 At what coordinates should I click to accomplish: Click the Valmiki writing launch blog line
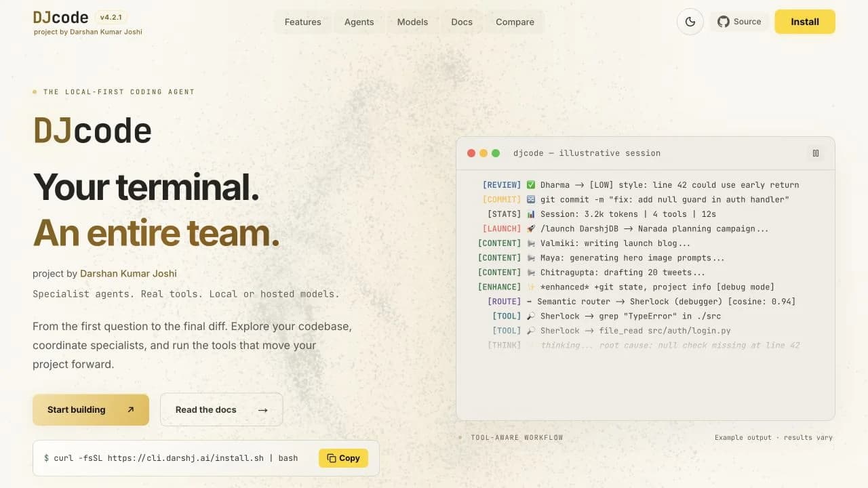coord(584,243)
